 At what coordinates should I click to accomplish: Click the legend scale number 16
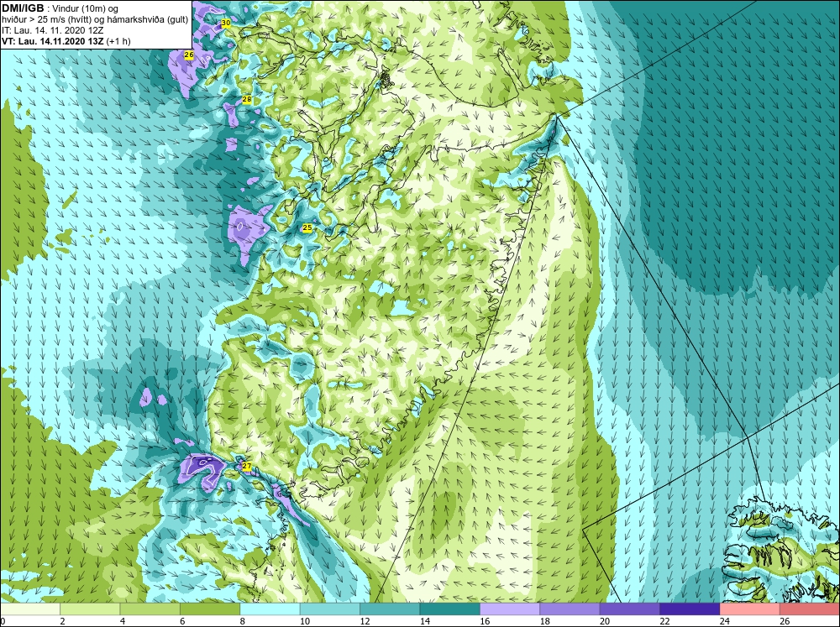pyautogui.click(x=485, y=621)
